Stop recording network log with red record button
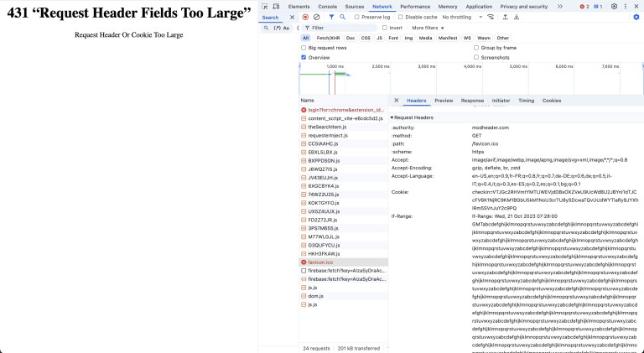The width and height of the screenshot is (644, 353). point(305,18)
